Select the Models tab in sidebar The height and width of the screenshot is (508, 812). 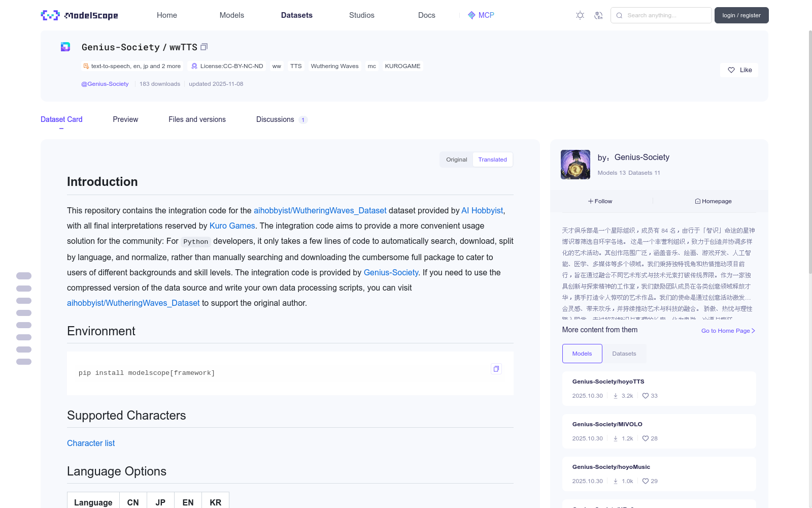click(582, 354)
